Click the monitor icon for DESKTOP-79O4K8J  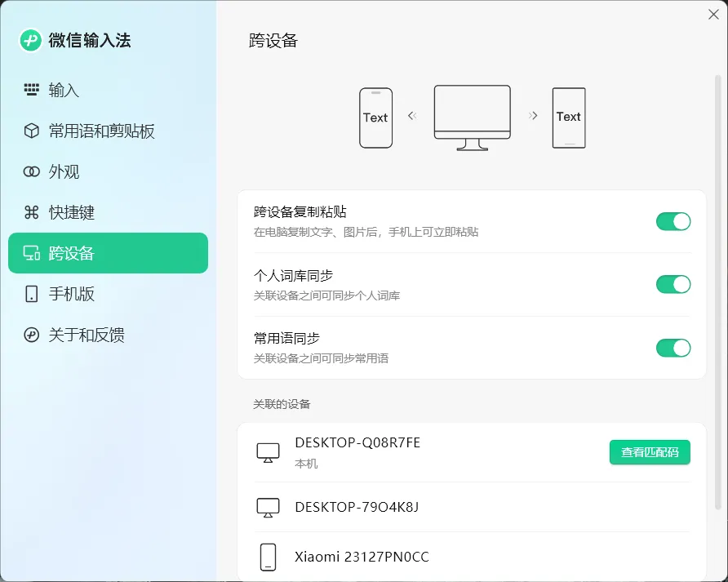[x=269, y=507]
